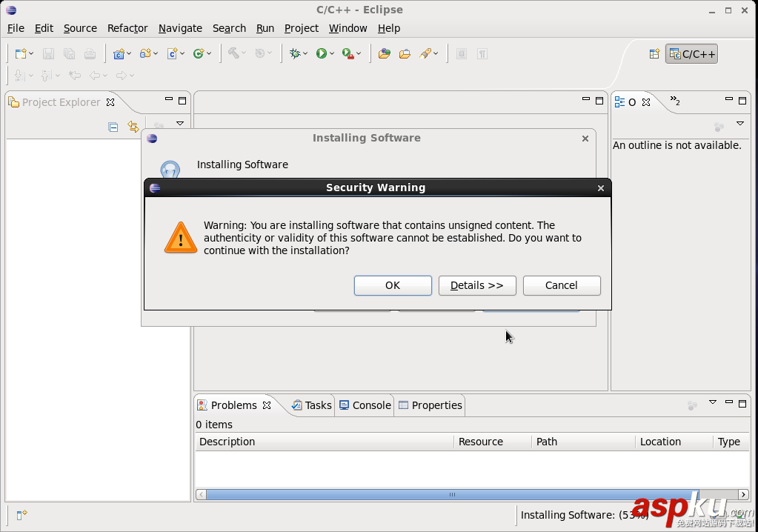
Task: Open the Refactor menu
Action: tap(127, 28)
